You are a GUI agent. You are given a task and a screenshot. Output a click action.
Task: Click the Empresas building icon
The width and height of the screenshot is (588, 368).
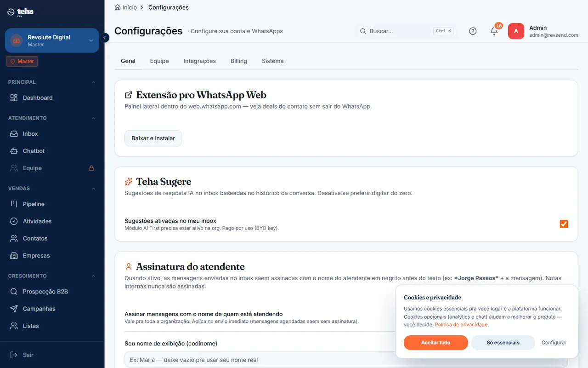[x=14, y=256]
